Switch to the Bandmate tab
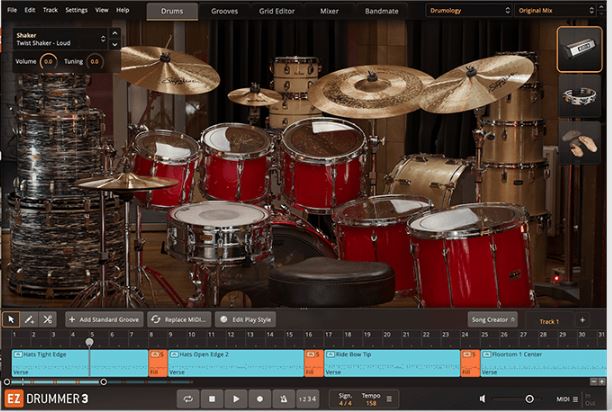The height and width of the screenshot is (412, 612). coord(382,11)
